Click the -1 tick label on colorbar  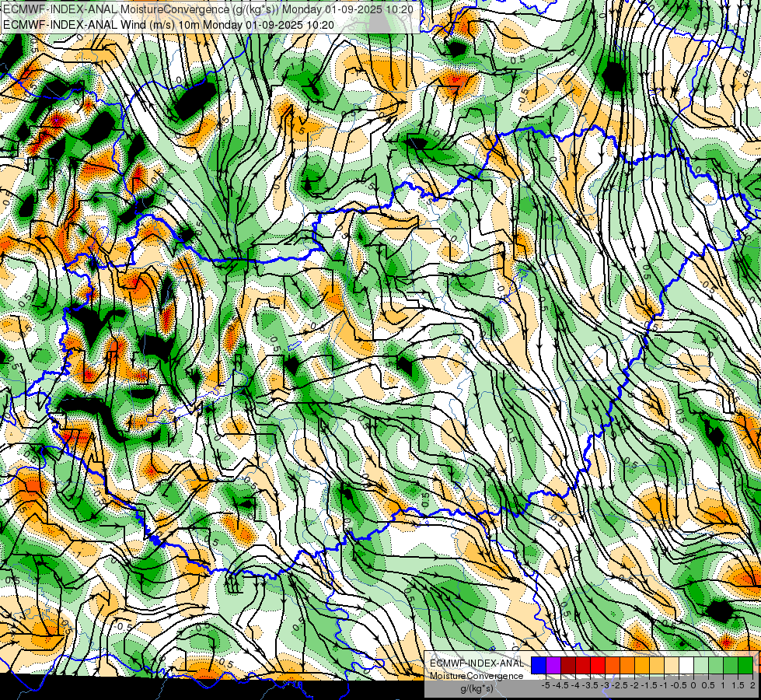point(665,685)
